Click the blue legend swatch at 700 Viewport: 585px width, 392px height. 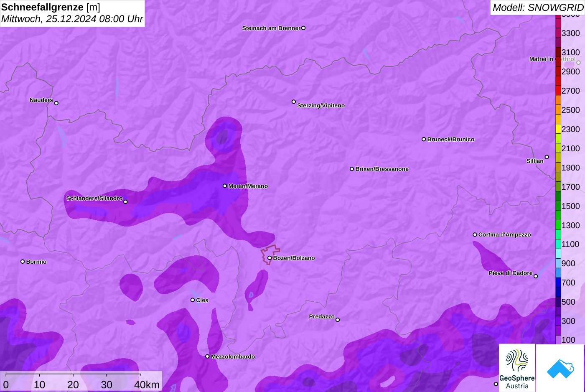pyautogui.click(x=558, y=283)
